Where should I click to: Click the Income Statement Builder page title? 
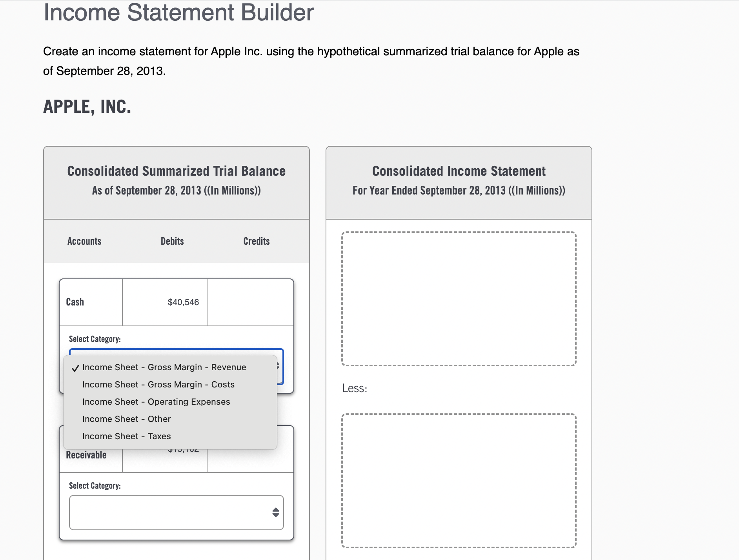(178, 13)
